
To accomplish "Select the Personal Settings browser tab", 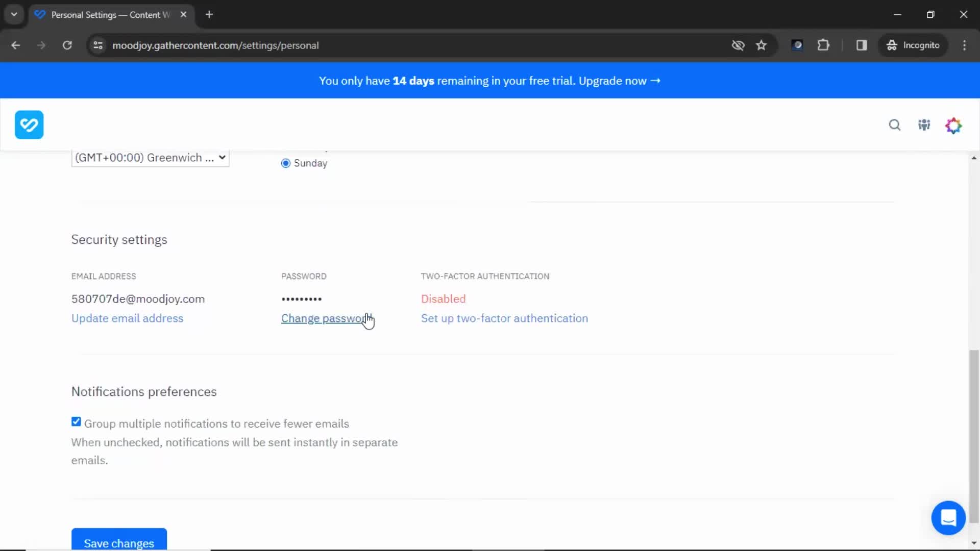I will 111,15.
